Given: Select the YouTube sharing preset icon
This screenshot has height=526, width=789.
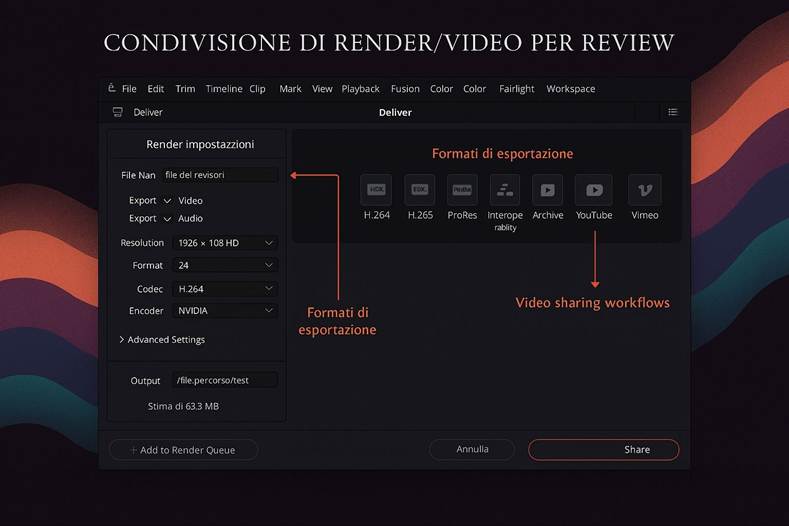Looking at the screenshot, I should point(594,190).
